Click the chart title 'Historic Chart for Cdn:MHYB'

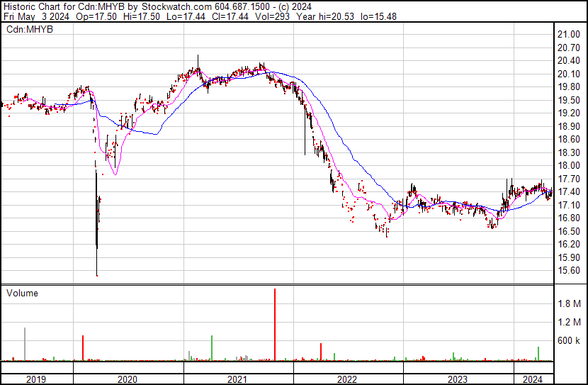64,6
